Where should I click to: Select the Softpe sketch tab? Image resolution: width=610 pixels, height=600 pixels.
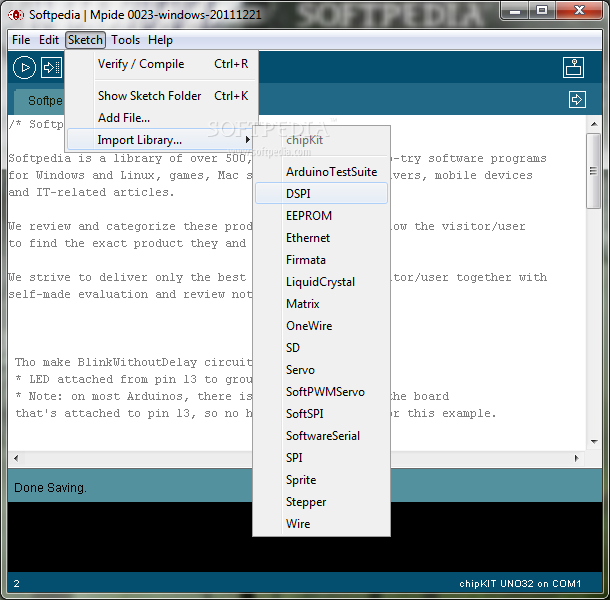click(x=40, y=101)
